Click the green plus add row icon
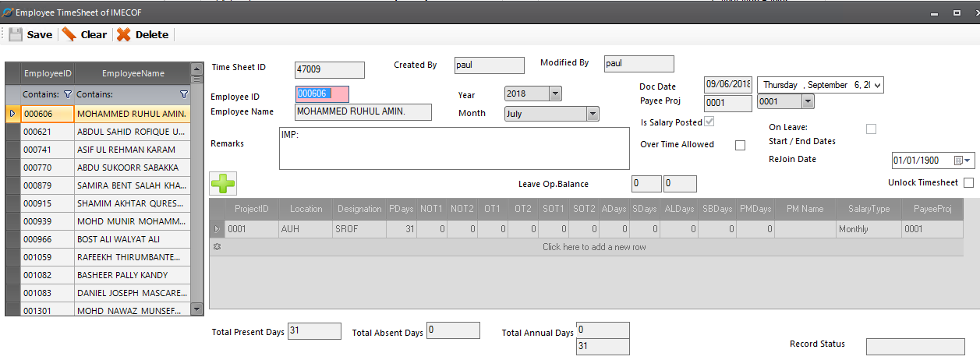This screenshot has width=980, height=360. tap(223, 184)
